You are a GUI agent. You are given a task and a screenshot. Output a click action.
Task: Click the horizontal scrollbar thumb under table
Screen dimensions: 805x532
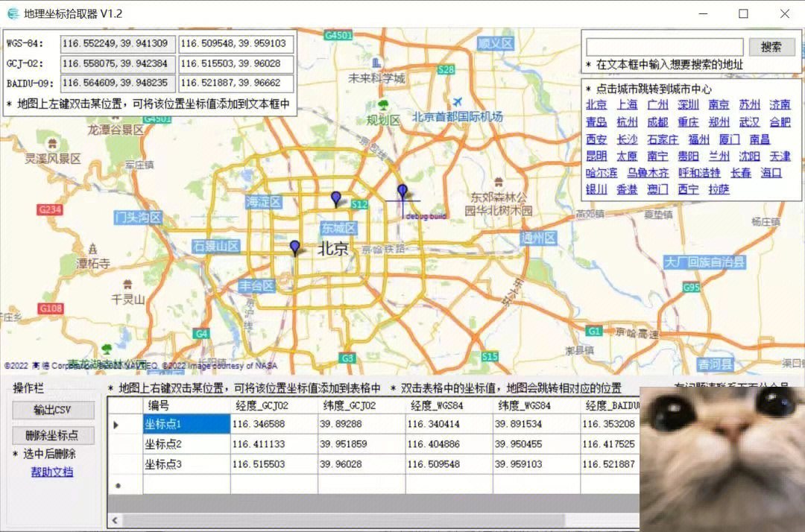tap(343, 520)
